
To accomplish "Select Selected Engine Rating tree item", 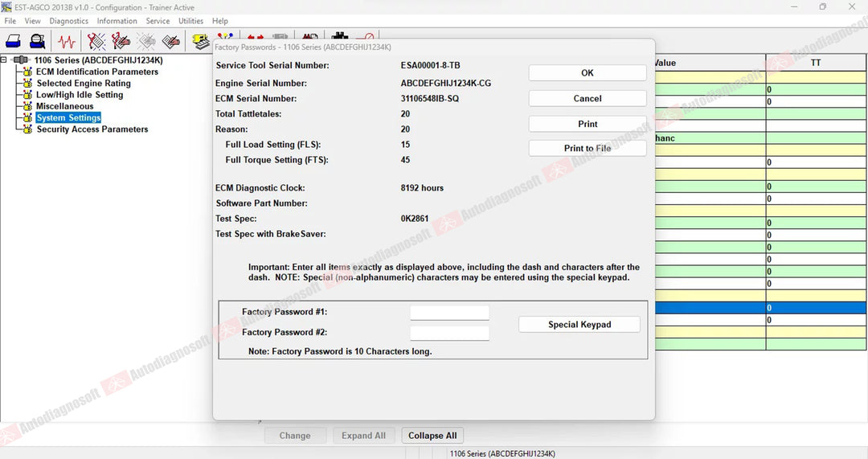I will point(84,83).
